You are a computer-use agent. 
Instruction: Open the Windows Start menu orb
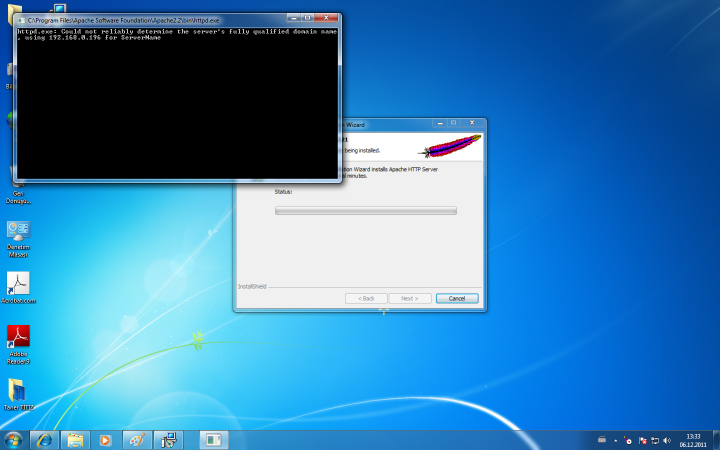coord(14,439)
